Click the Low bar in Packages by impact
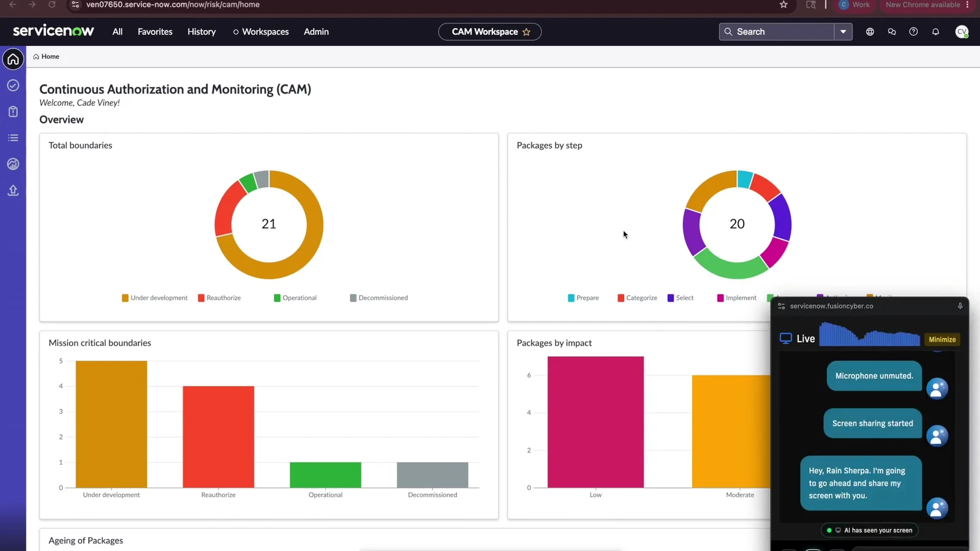 pos(595,422)
